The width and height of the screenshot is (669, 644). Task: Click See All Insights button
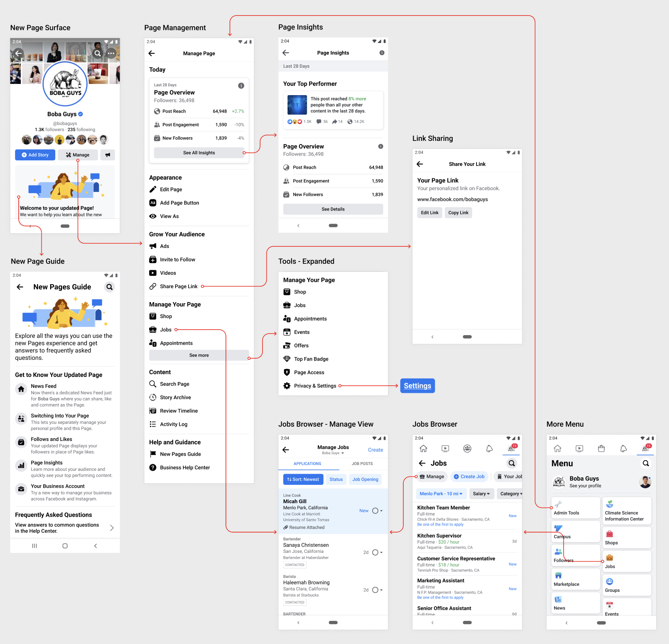(x=199, y=153)
